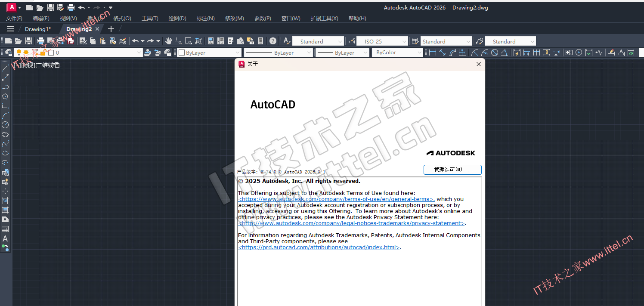The width and height of the screenshot is (644, 306).
Task: Click the Help question mark icon
Action: (273, 41)
